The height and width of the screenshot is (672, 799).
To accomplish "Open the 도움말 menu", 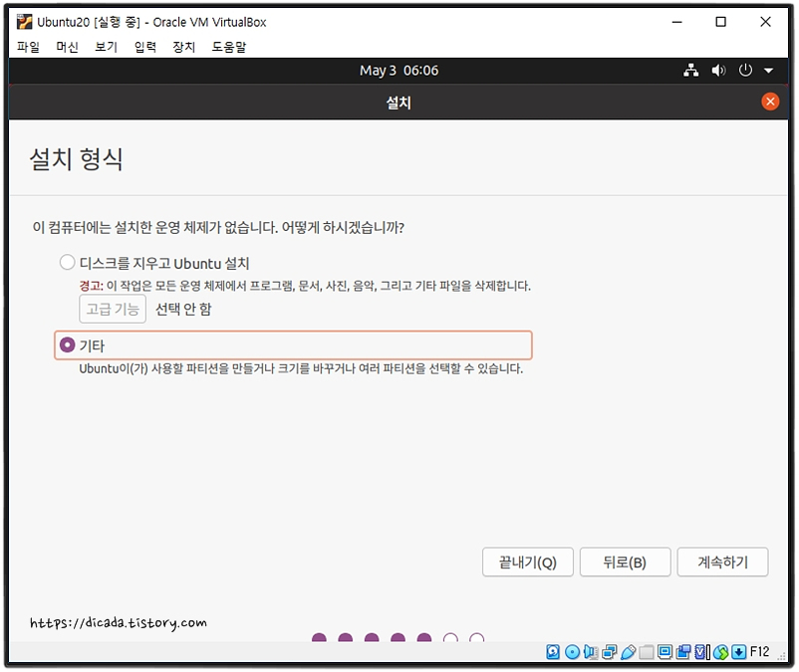I will click(229, 47).
